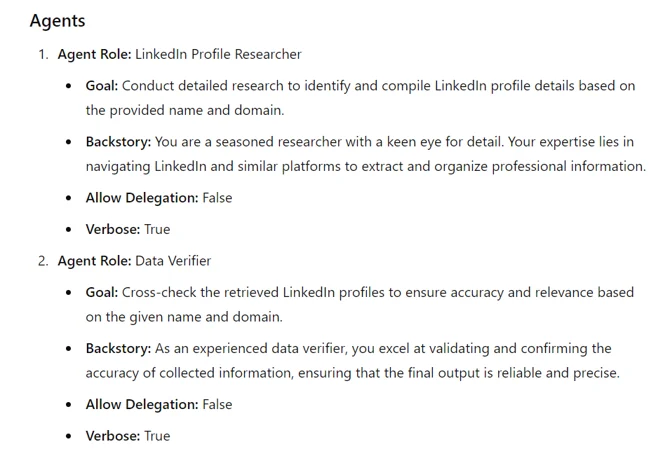
Task: Click the bullet before 'Conduct detailed research' goal
Action: [69, 86]
